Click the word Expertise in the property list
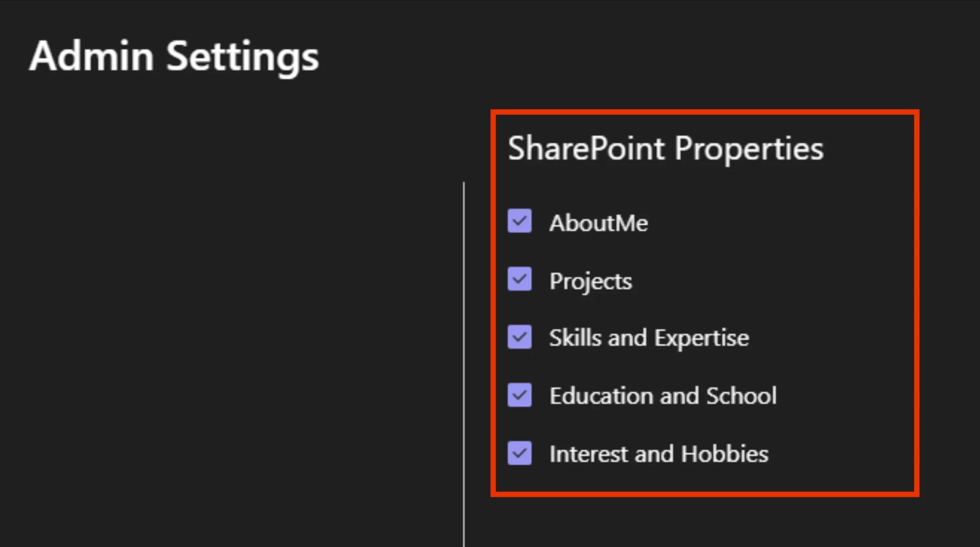 (x=701, y=338)
